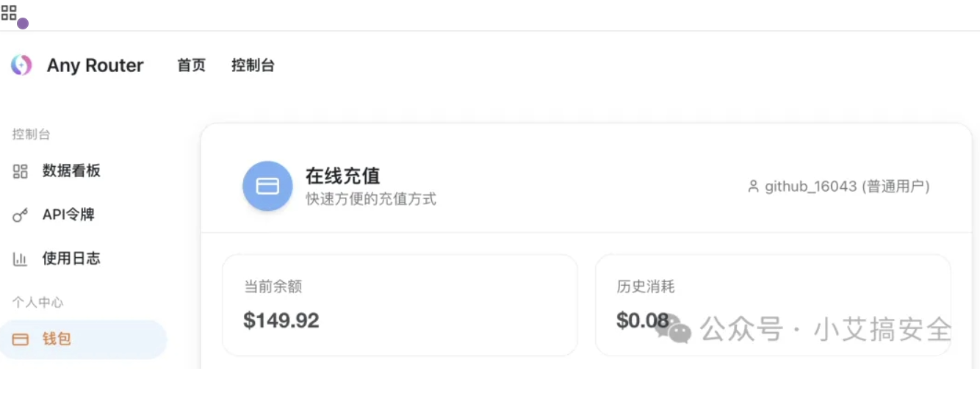The height and width of the screenshot is (407, 980).
Task: Click the 数据看板 dashboard icon
Action: pos(21,172)
